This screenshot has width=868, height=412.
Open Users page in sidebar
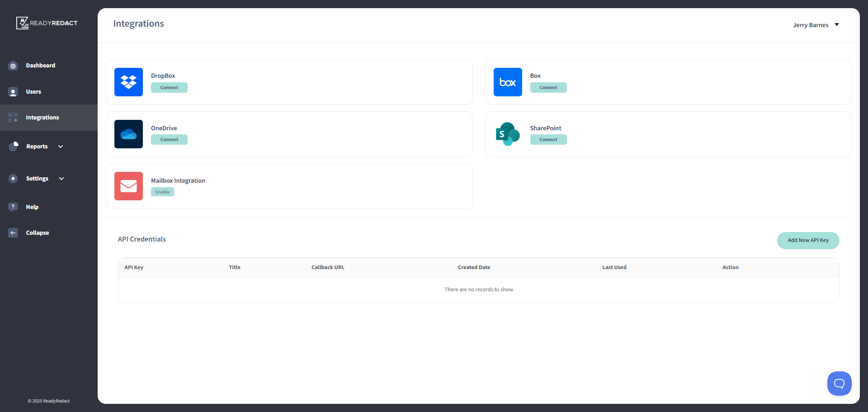(33, 92)
